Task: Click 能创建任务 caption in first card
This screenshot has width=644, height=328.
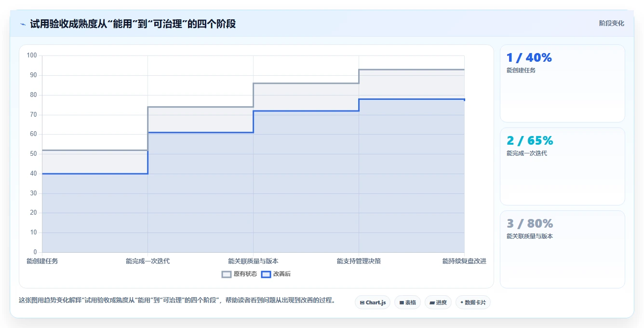Action: tap(521, 70)
